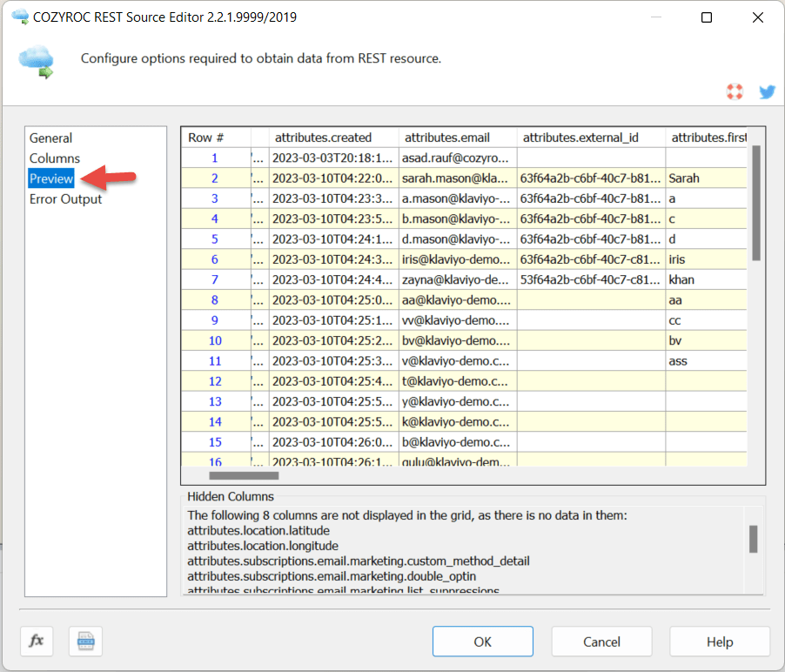The height and width of the screenshot is (672, 785).
Task: Click the vv@klaviyo-demo.... email cell
Action: pyautogui.click(x=458, y=320)
